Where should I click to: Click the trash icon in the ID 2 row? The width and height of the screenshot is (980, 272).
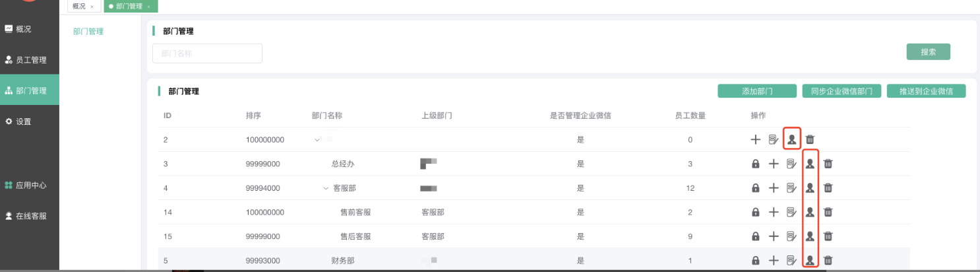click(x=810, y=139)
